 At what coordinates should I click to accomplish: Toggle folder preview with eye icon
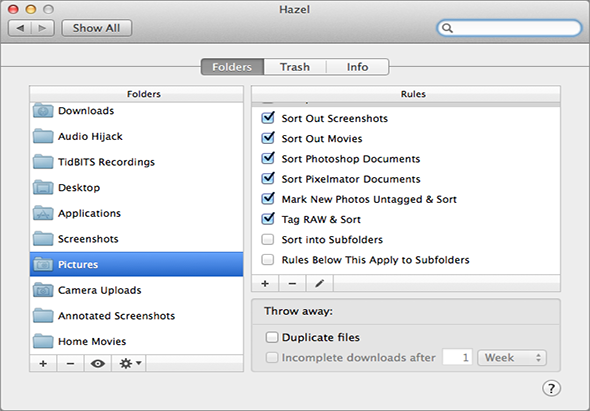point(97,364)
